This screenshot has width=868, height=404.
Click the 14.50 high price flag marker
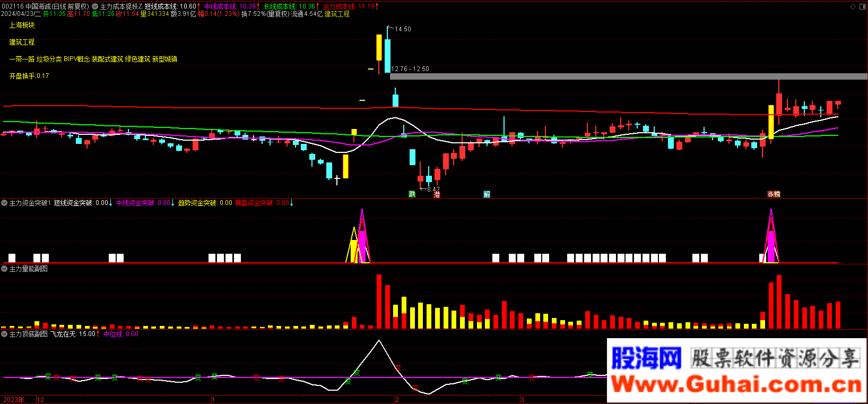point(402,29)
